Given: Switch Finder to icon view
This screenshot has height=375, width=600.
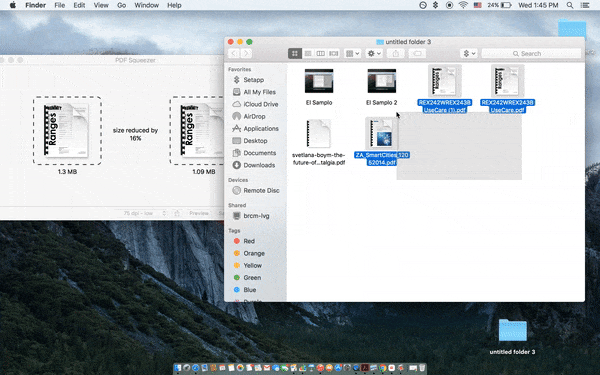Looking at the screenshot, I should point(295,54).
